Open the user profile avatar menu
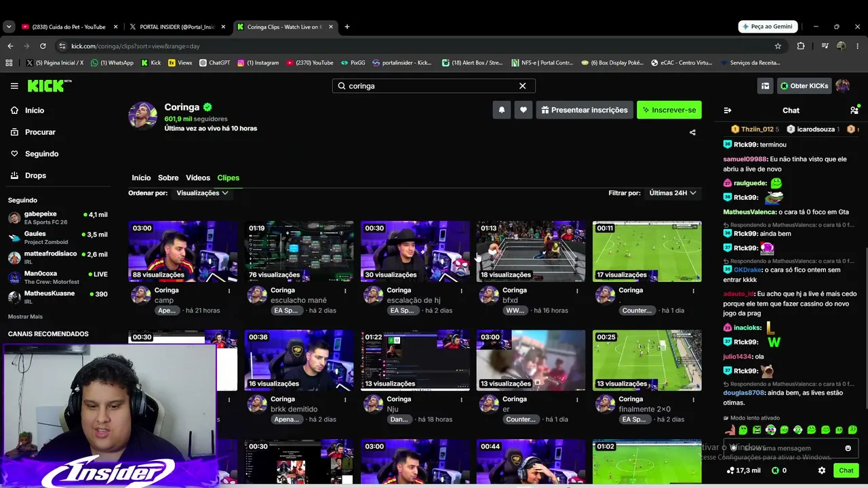This screenshot has height=488, width=868. point(843,86)
